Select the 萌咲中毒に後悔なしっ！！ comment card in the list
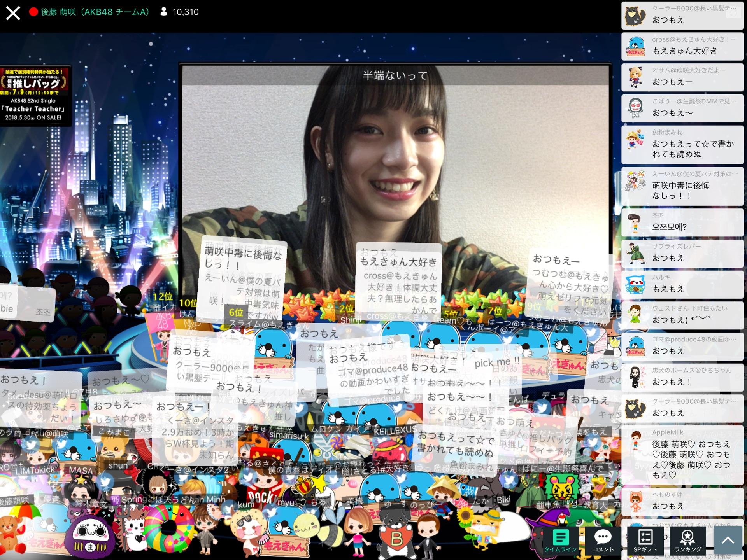747x560 pixels. [x=682, y=186]
